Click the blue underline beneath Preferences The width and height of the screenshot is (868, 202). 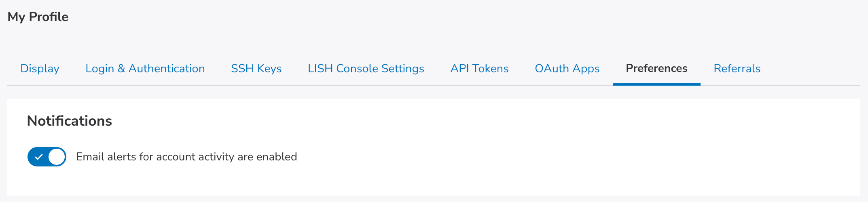tap(656, 84)
